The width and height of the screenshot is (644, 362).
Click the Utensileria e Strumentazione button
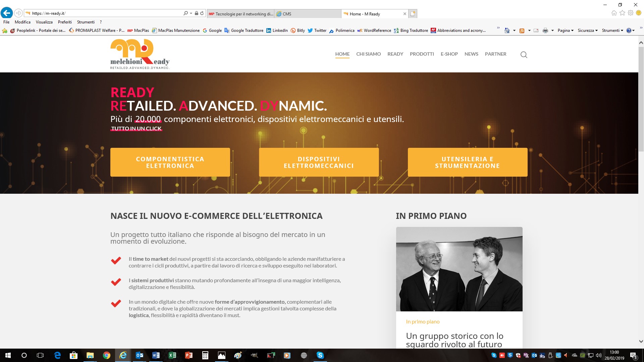coord(468,162)
